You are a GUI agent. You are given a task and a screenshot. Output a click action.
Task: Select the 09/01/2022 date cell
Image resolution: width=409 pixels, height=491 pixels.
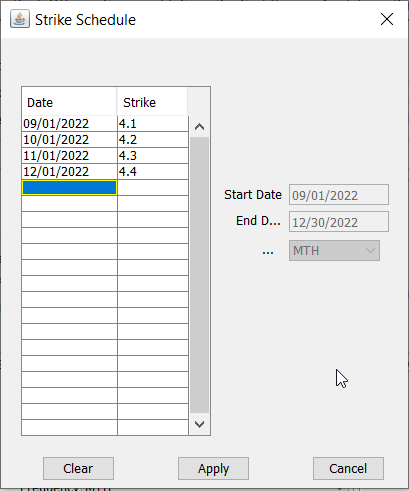click(x=69, y=124)
